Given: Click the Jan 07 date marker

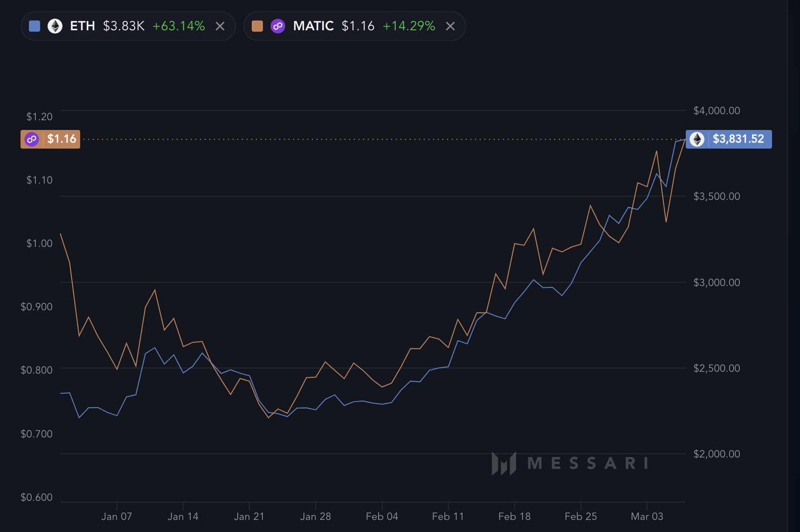Looking at the screenshot, I should [117, 516].
